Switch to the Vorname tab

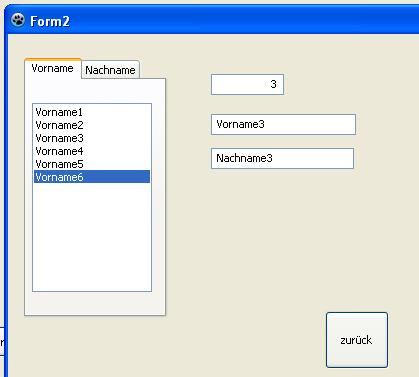pos(53,68)
